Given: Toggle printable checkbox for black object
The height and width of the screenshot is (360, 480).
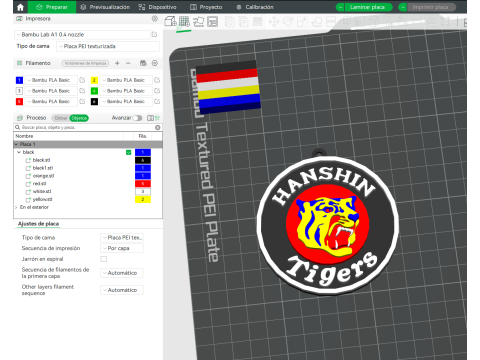Looking at the screenshot, I should (x=128, y=152).
